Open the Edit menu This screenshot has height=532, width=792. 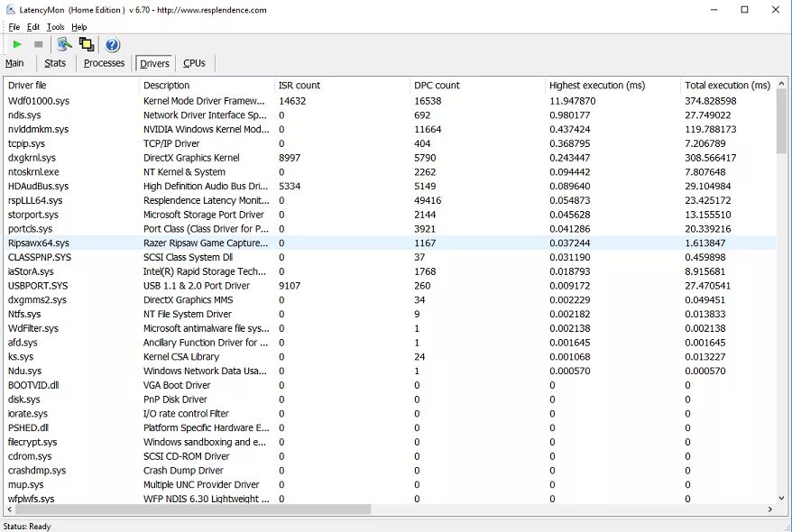[x=33, y=27]
